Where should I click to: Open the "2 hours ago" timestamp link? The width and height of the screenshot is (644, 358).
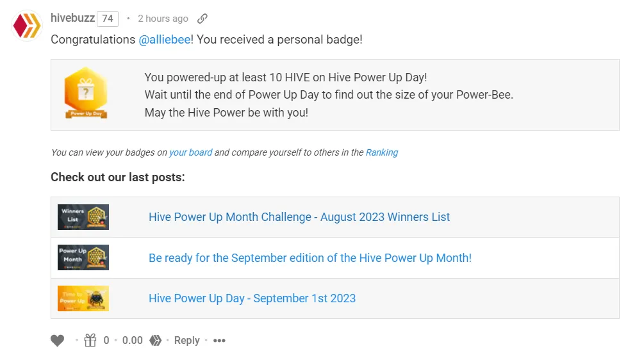click(163, 19)
